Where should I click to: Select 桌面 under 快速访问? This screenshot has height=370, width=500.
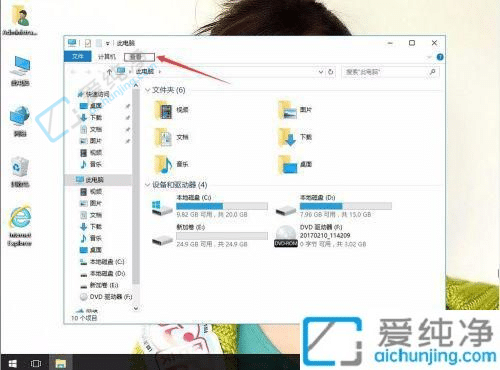(x=91, y=106)
